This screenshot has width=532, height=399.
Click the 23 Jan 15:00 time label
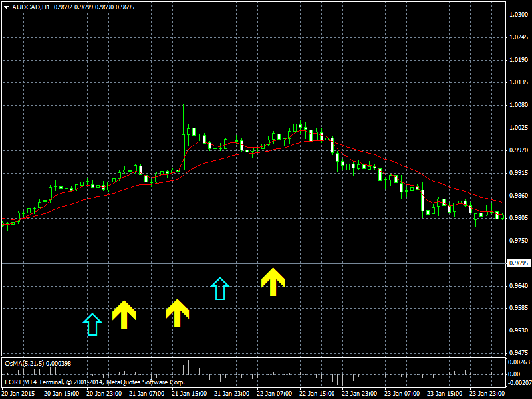coord(445,394)
